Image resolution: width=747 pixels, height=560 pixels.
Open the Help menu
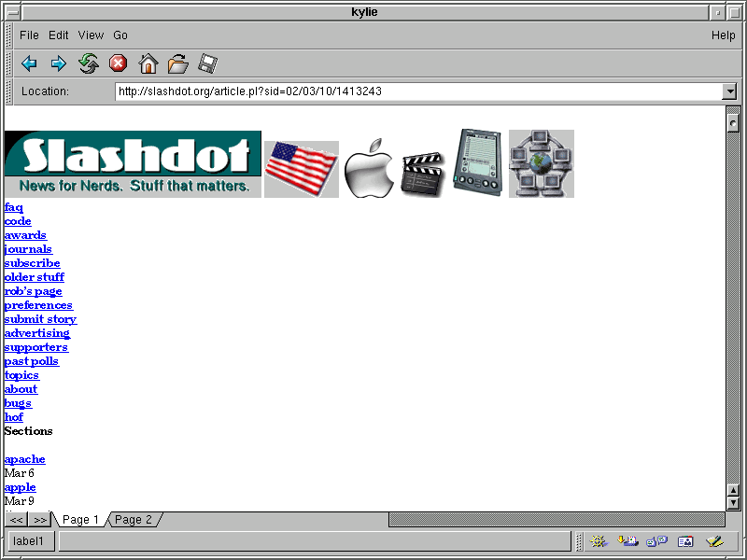[723, 35]
